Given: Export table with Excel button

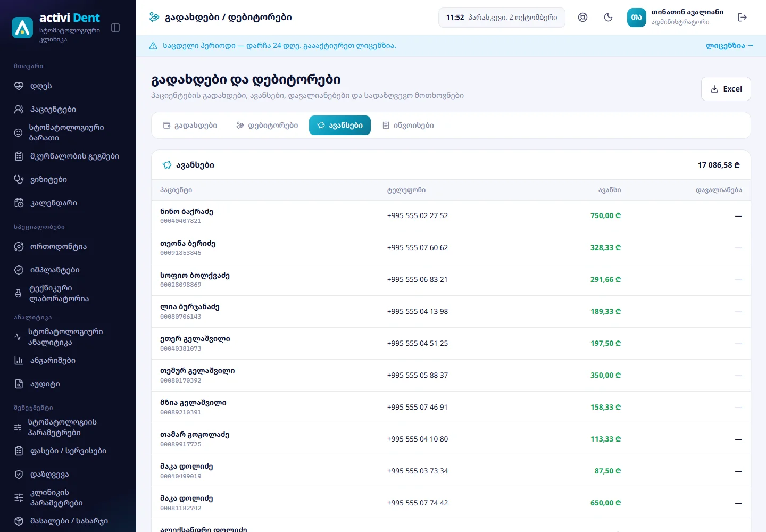Looking at the screenshot, I should click(x=726, y=89).
